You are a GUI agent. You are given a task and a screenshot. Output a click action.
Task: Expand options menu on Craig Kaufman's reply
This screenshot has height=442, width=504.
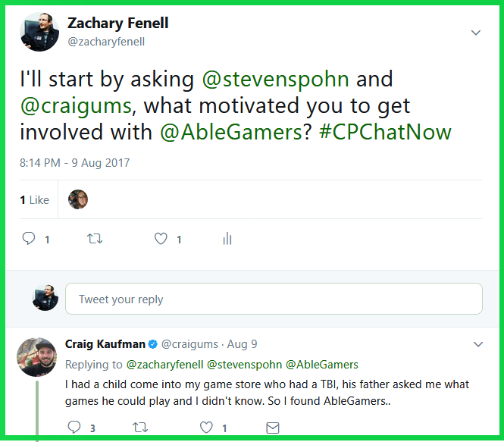(477, 344)
